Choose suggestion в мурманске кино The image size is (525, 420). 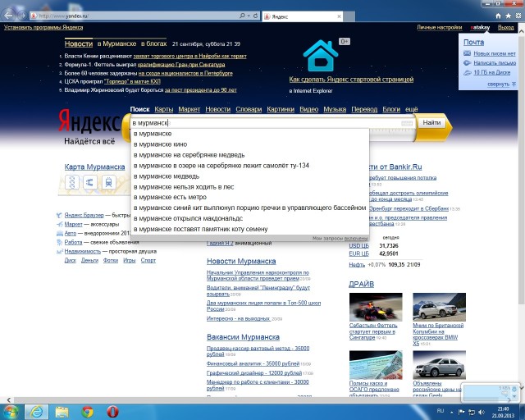click(x=249, y=144)
